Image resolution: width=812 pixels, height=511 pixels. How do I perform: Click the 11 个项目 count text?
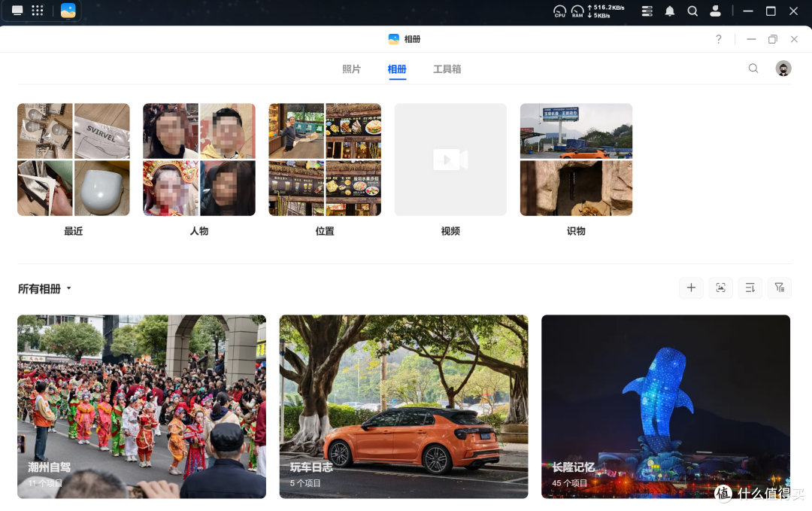point(45,483)
